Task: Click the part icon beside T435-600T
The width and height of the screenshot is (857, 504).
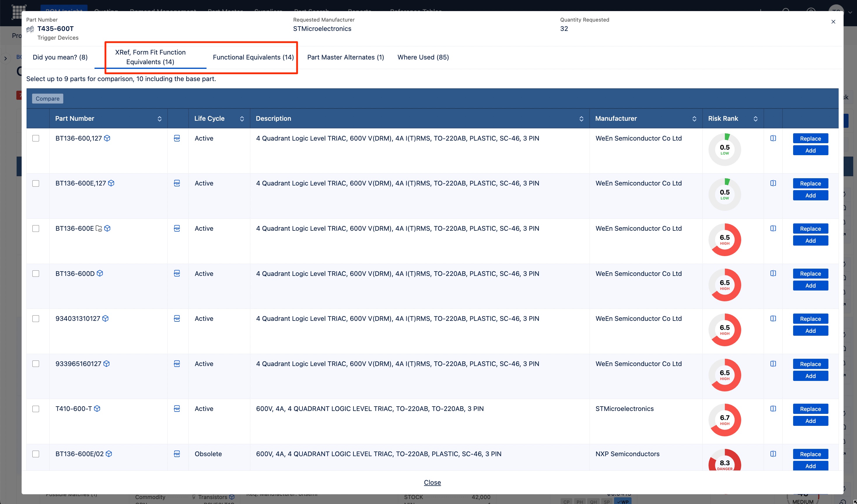Action: click(x=30, y=29)
